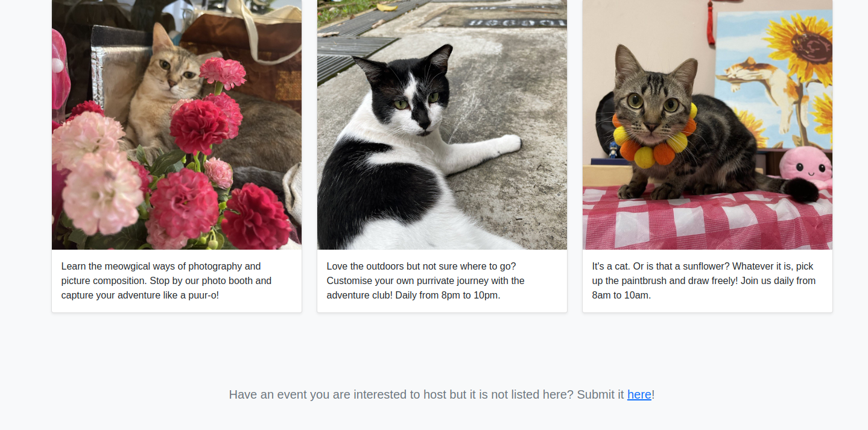
Task: Click the cat among carnations photo
Action: tap(176, 124)
